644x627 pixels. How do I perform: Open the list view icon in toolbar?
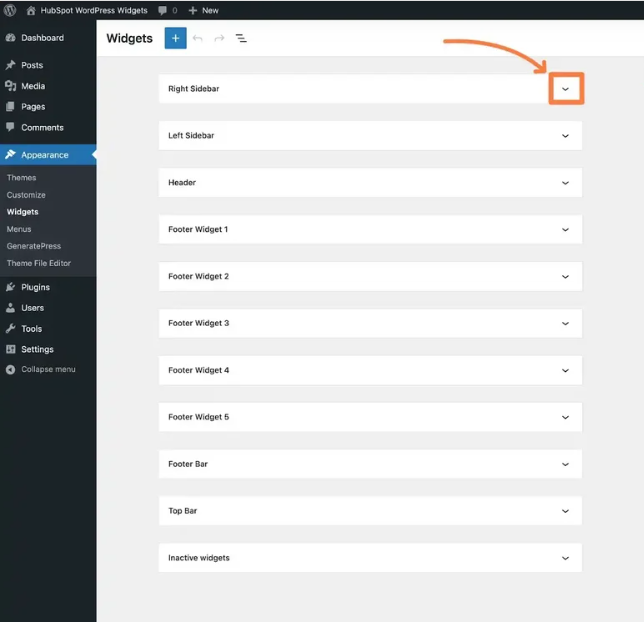point(241,38)
